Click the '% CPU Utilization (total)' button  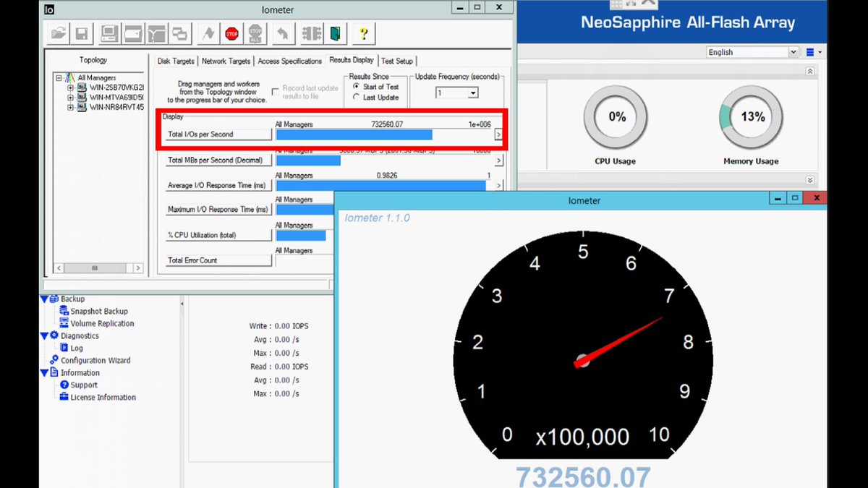218,235
